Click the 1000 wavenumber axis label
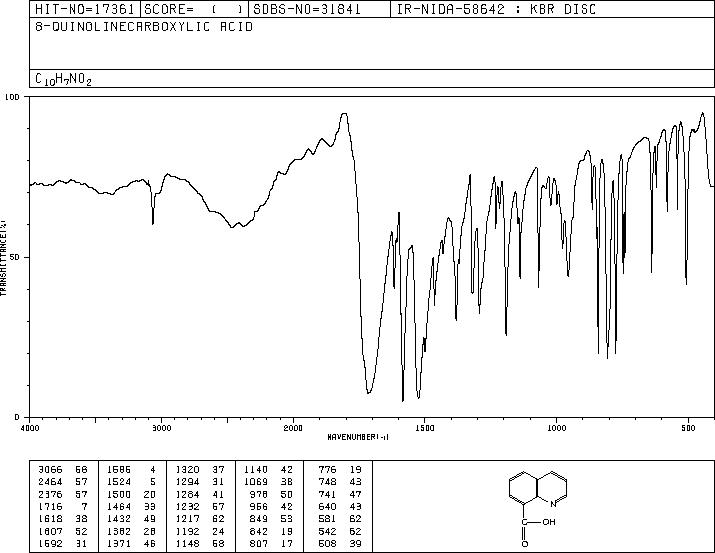This screenshot has width=715, height=553. coord(556,428)
